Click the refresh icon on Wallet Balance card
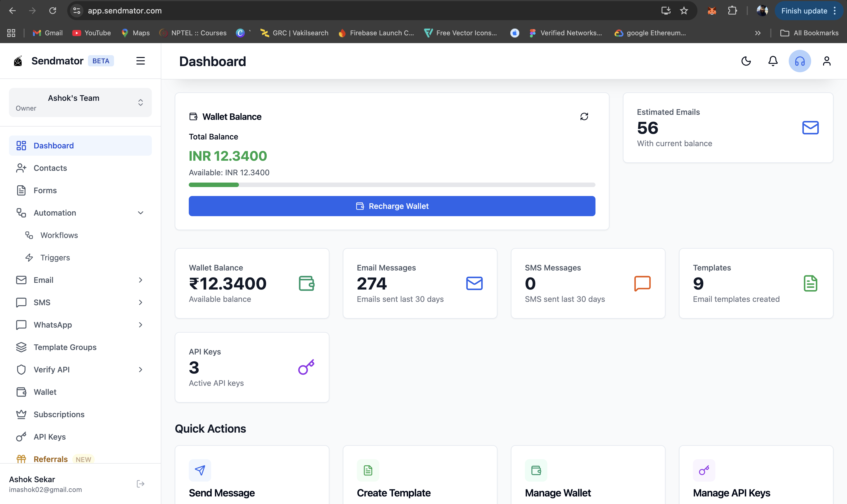Screen dimensions: 847x504 click(584, 116)
